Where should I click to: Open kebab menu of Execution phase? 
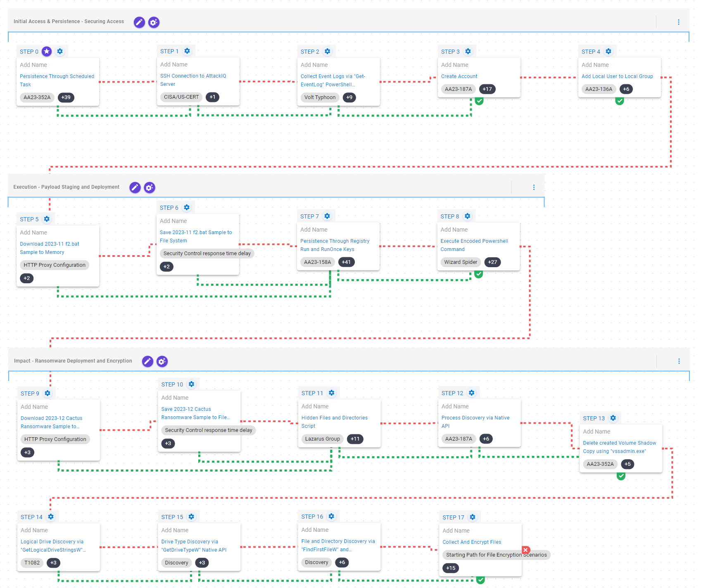pyautogui.click(x=534, y=187)
